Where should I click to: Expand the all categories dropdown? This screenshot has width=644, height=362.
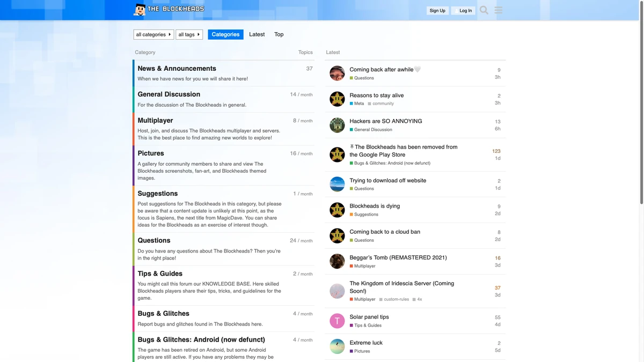click(x=153, y=34)
